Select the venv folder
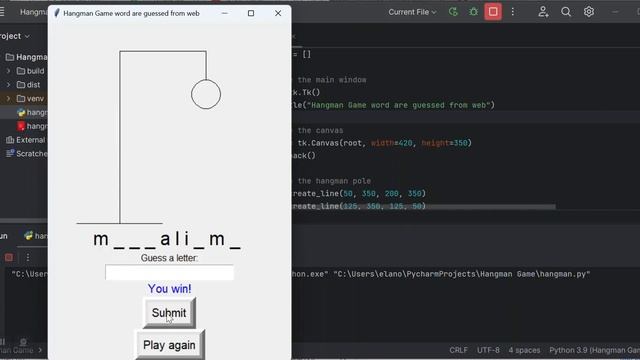Viewport: 640px width, 360px height. 31,99
